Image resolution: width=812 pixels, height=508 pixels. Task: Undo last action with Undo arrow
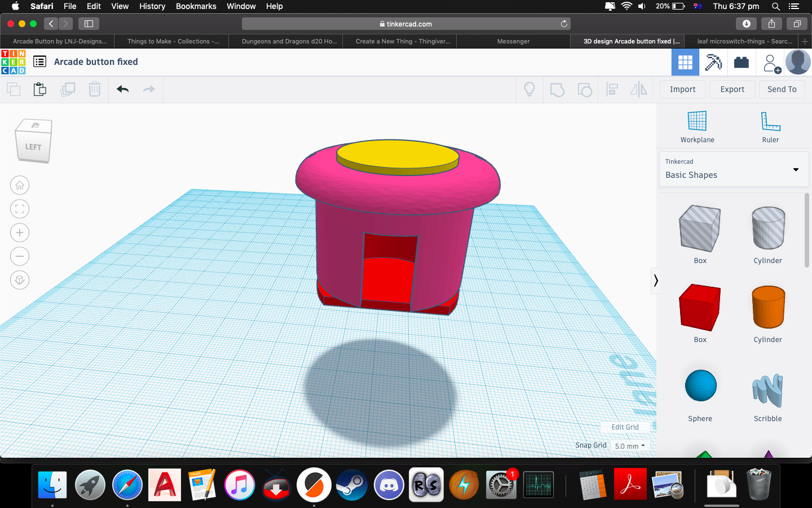[x=122, y=89]
